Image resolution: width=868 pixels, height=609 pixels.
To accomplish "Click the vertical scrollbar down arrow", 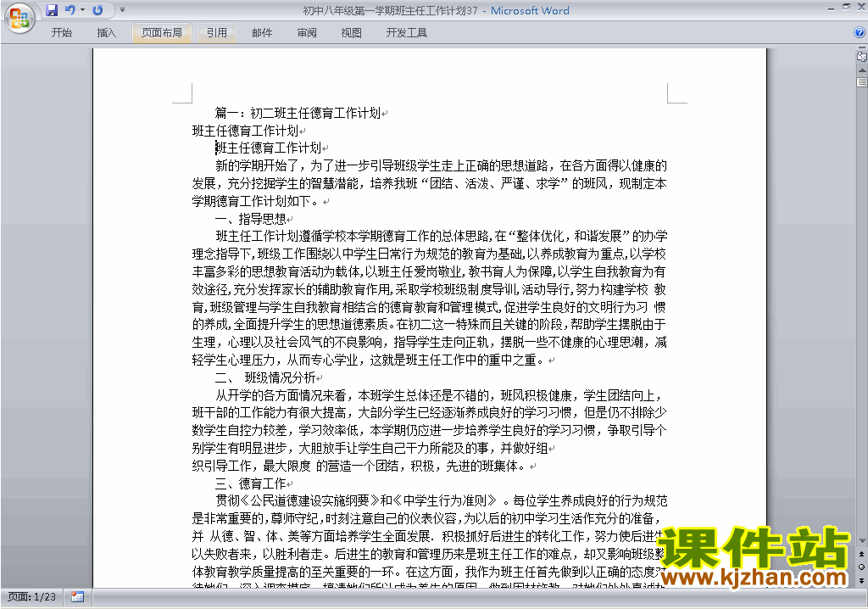I will [862, 540].
